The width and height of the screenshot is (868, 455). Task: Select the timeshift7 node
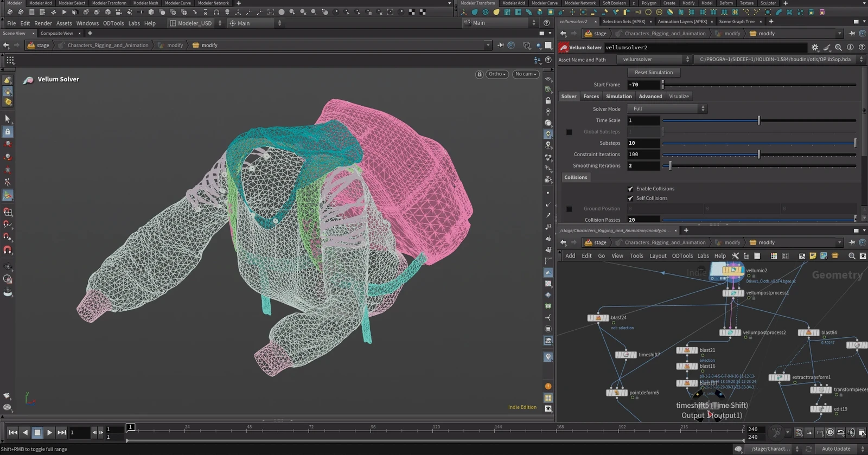(626, 355)
